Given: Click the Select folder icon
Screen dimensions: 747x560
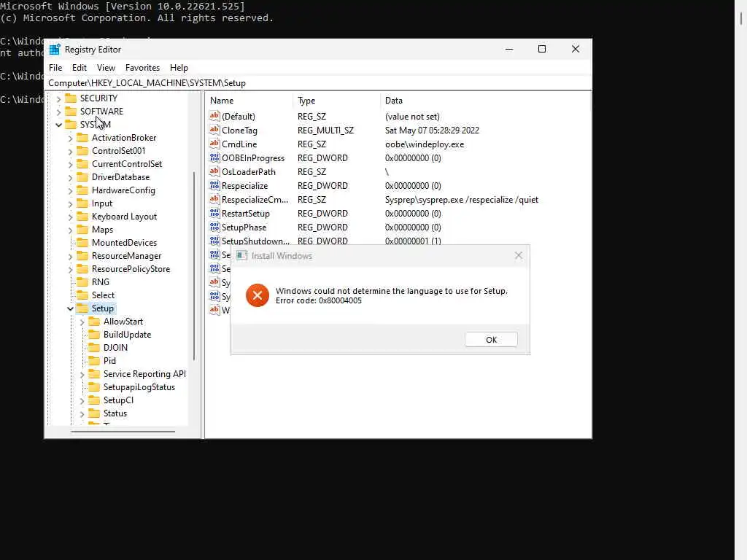Looking at the screenshot, I should point(82,295).
